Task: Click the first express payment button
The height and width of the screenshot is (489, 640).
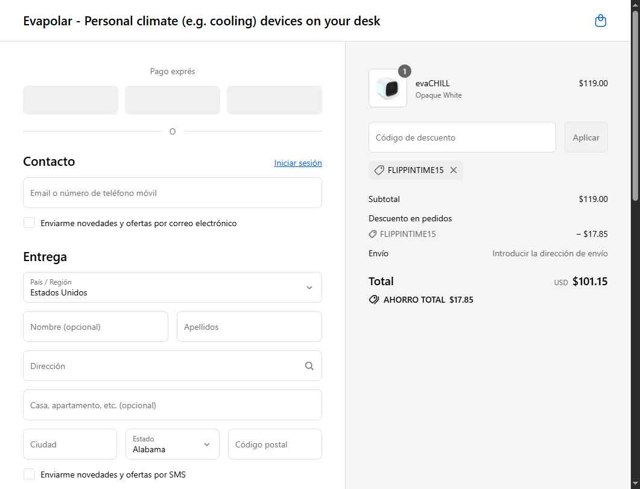Action: 71,100
